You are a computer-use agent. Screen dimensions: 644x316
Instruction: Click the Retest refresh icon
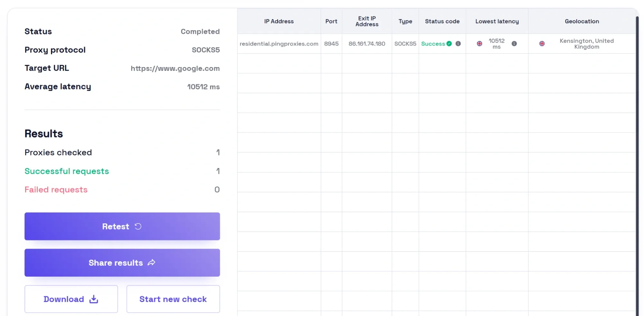(x=138, y=226)
